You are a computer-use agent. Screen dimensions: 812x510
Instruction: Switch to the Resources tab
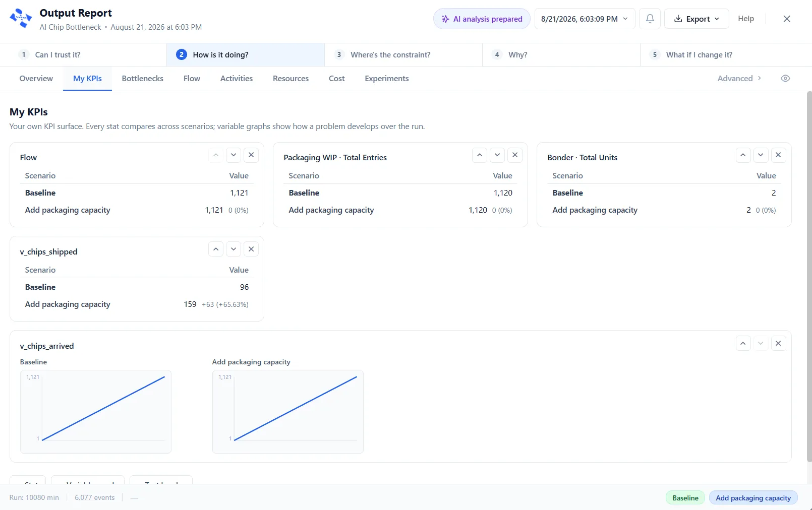(x=291, y=78)
